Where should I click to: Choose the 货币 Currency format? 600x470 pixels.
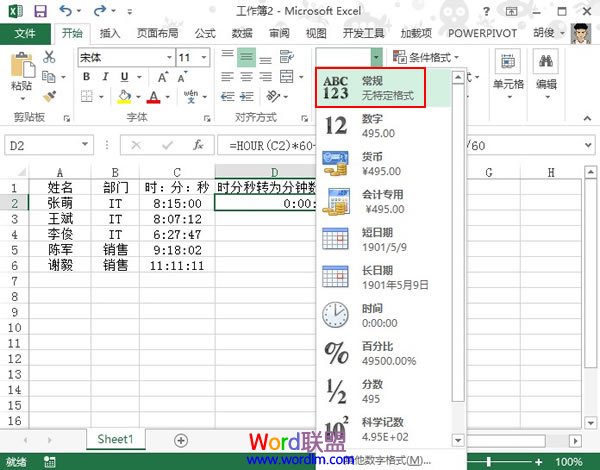384,163
